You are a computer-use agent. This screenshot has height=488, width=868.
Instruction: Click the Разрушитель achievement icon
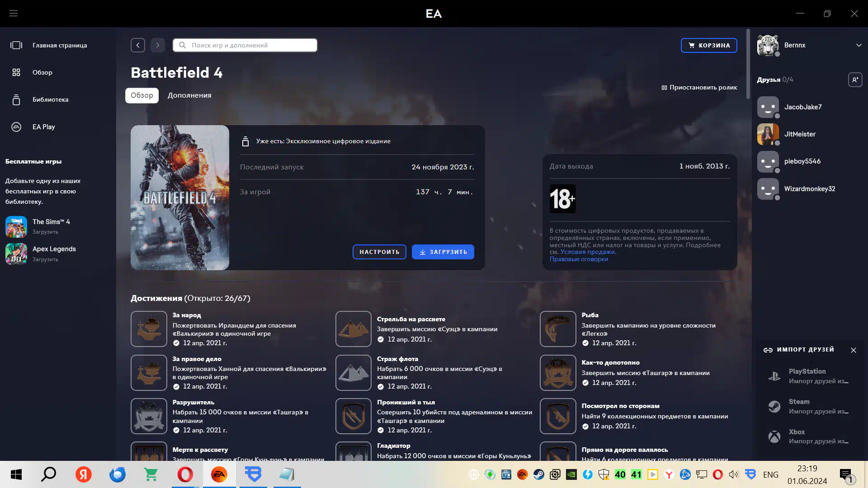149,416
